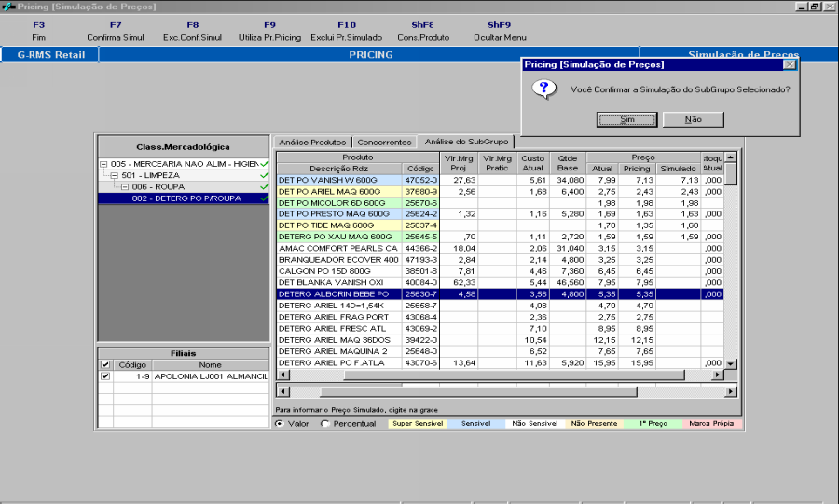Viewport: 839px width, 504px height.
Task: Click the Super Sensível yellow legend swatch
Action: pos(416,424)
